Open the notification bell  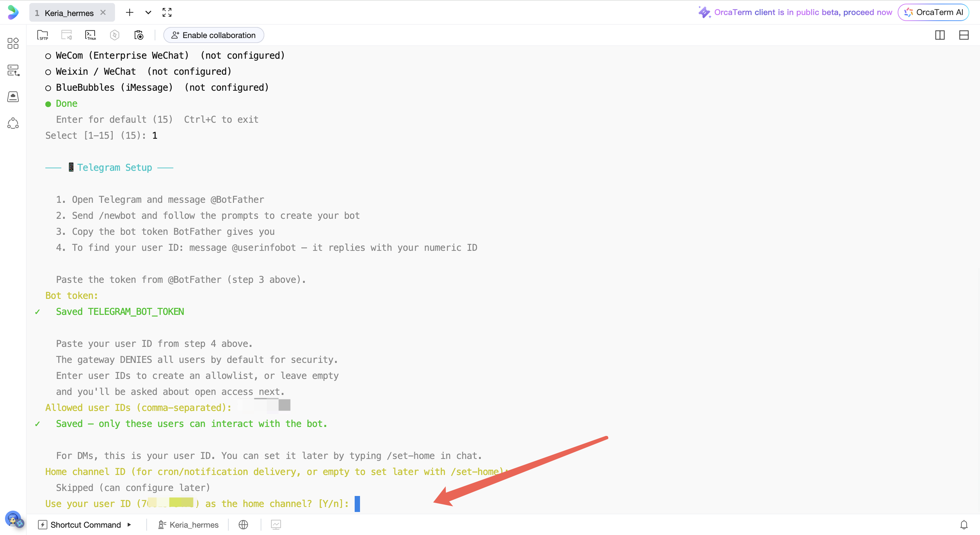[x=964, y=525]
